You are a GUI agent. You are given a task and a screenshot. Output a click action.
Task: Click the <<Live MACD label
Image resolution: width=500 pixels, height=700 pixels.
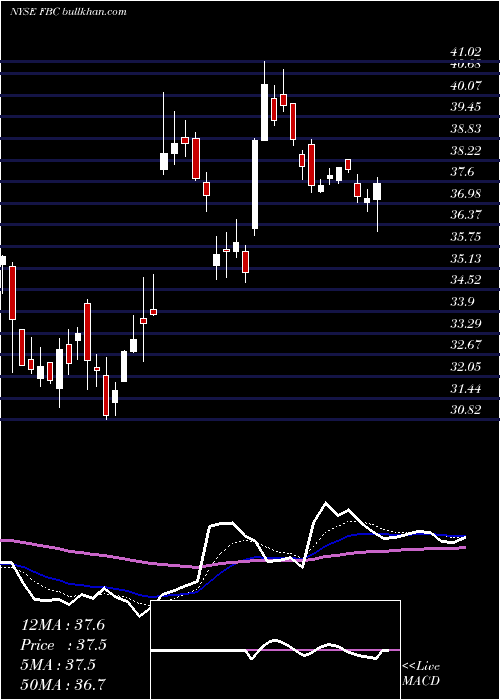click(x=421, y=673)
